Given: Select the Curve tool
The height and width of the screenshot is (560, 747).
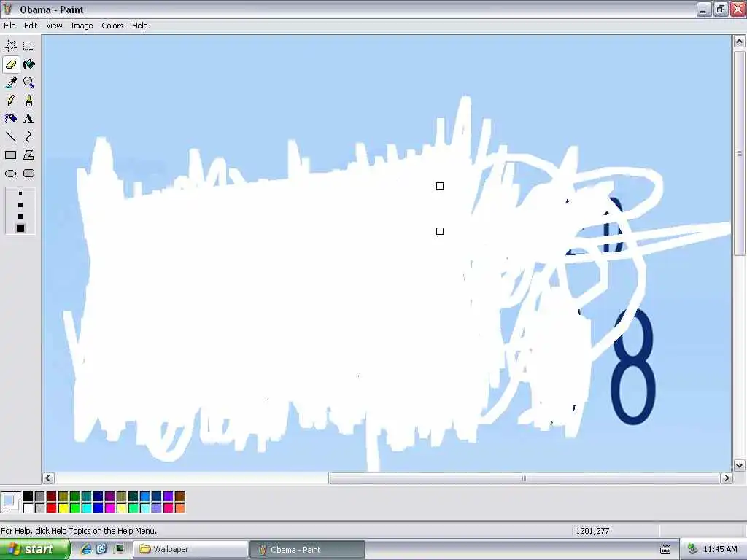Looking at the screenshot, I should pos(29,137).
